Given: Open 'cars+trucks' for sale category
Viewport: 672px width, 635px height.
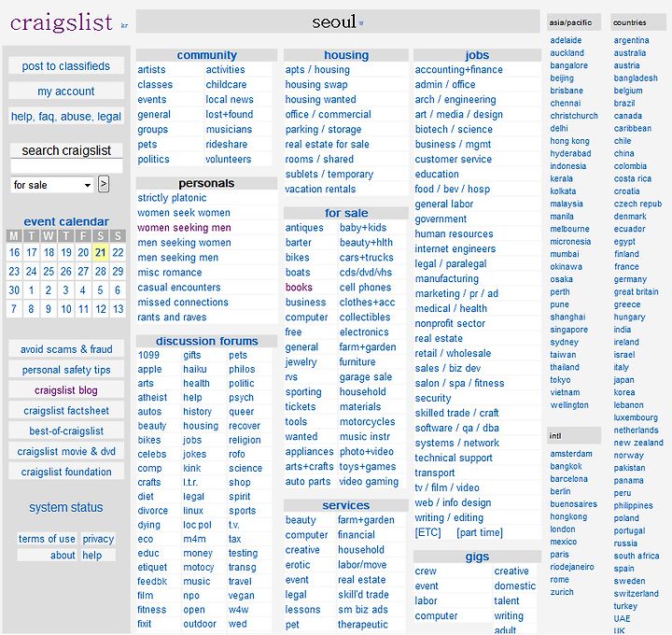Looking at the screenshot, I should pos(367,257).
